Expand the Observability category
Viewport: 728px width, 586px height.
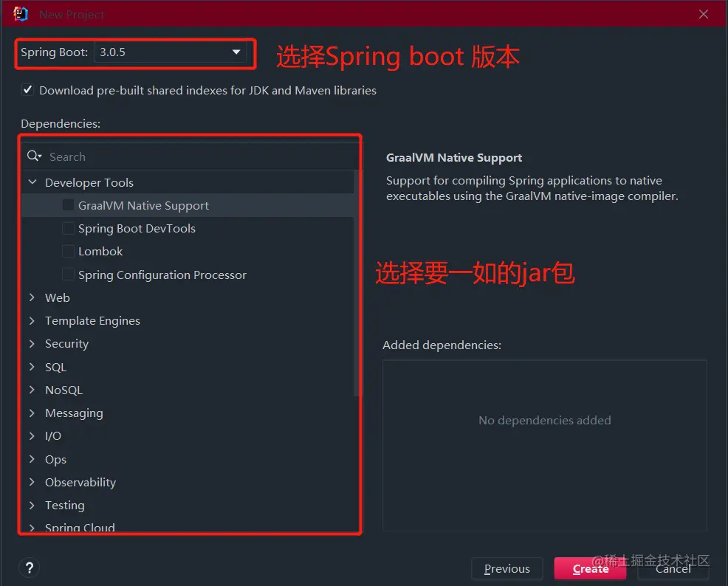point(32,482)
